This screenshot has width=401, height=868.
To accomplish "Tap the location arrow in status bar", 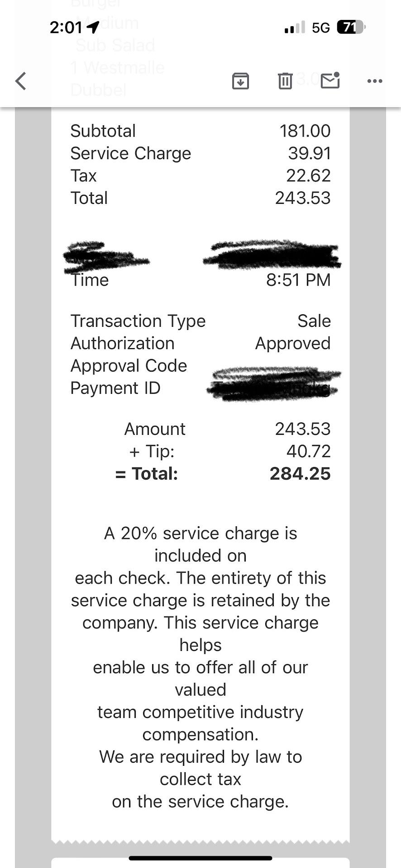I will tap(93, 28).
